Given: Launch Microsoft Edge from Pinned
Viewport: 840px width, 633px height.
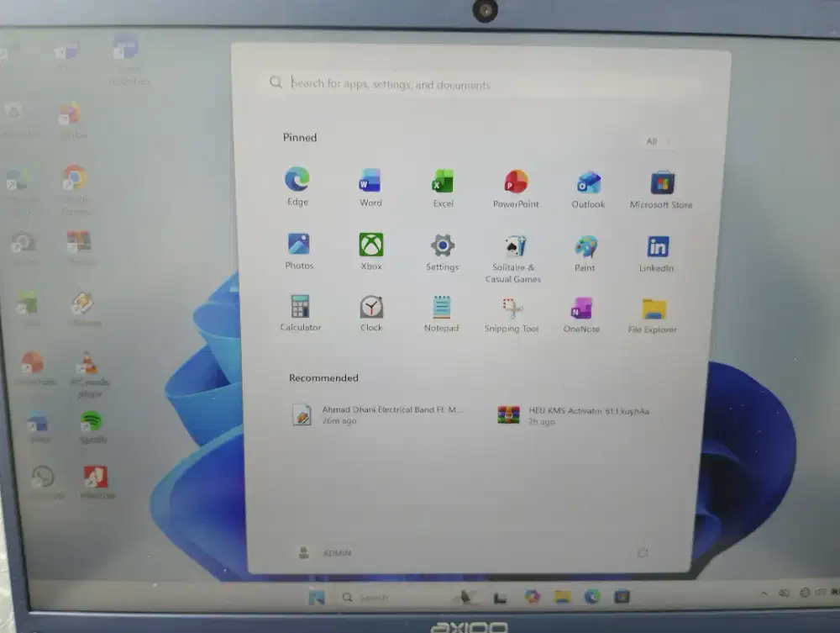Looking at the screenshot, I should point(298,181).
